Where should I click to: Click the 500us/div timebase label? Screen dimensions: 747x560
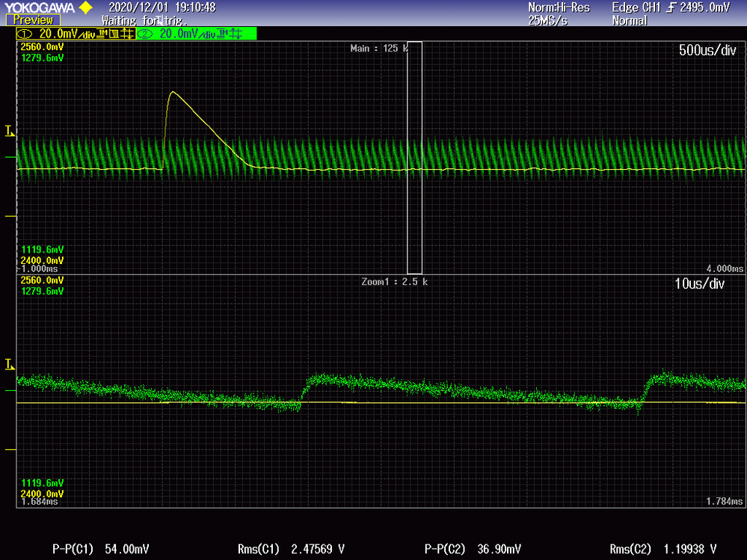(x=707, y=51)
